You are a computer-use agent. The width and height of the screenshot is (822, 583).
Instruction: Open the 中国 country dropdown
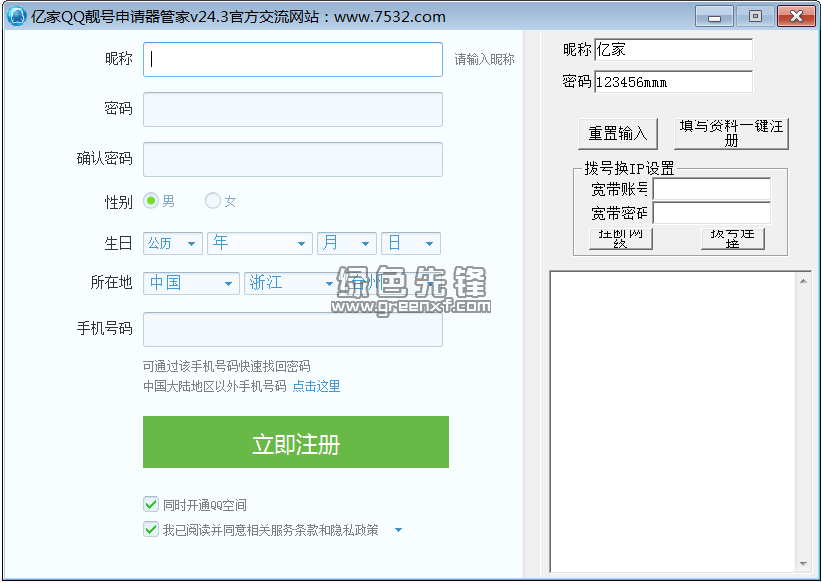click(191, 283)
